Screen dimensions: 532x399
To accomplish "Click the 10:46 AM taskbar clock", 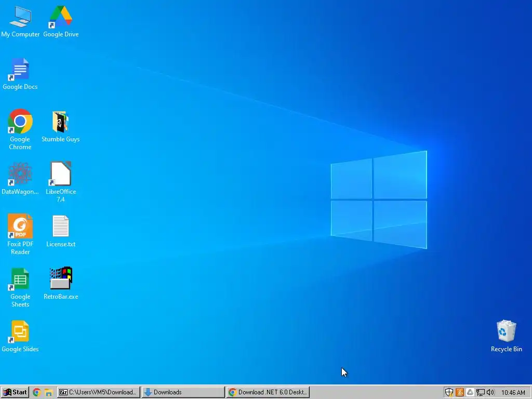I will coord(513,392).
